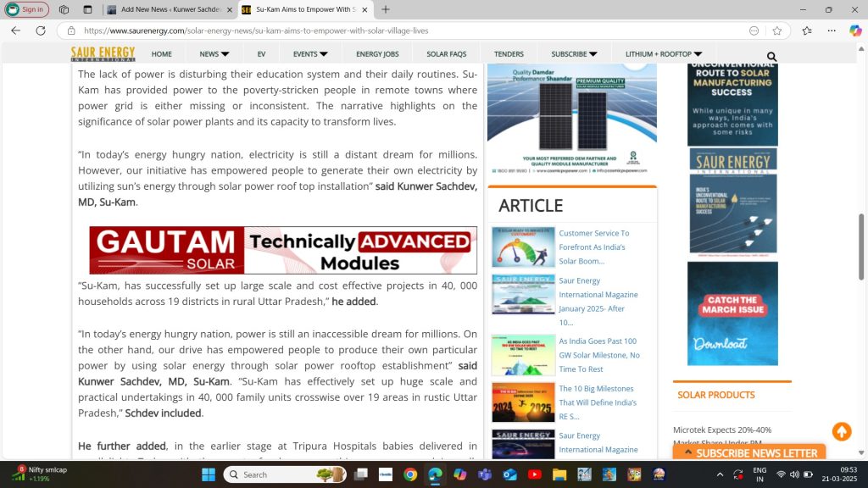Click the Windows taskbar Search box
The width and height of the screenshot is (868, 488).
click(285, 474)
